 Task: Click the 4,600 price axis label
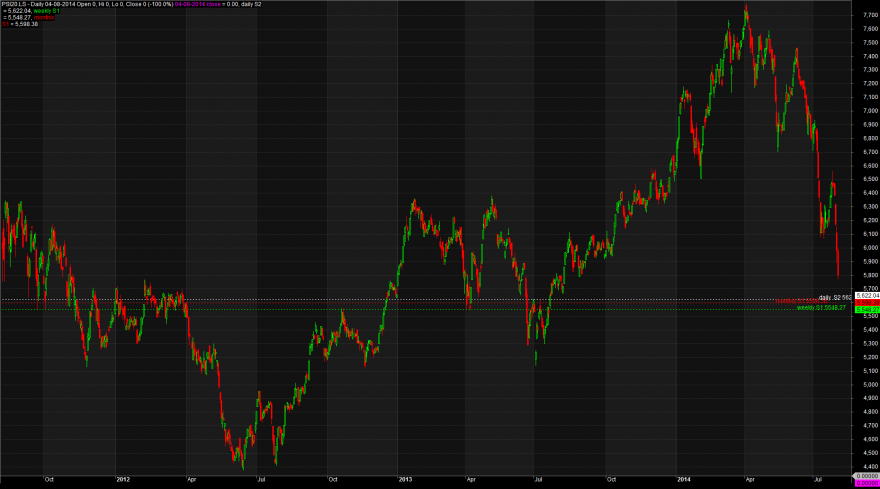pyautogui.click(x=870, y=439)
